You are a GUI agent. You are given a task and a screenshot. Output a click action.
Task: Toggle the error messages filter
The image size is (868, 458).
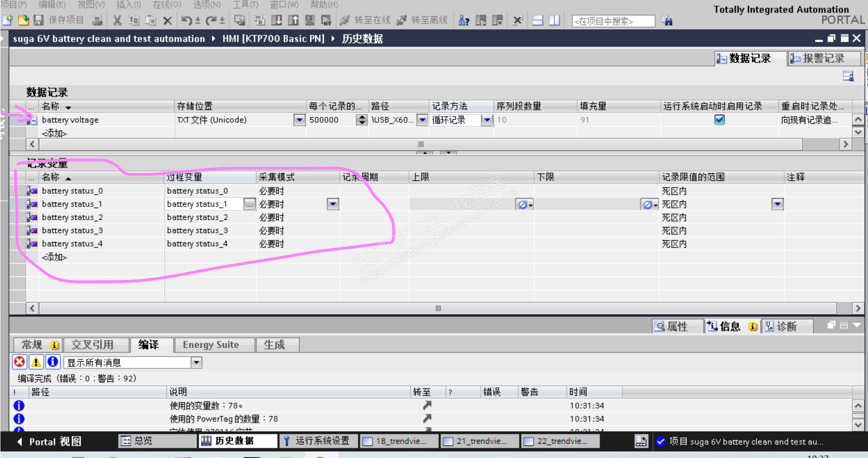19,362
